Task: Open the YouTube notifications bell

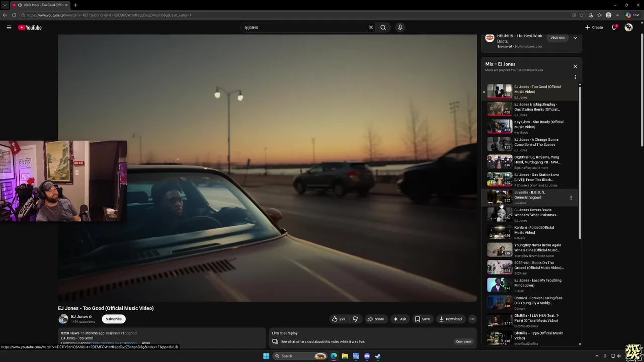Action: coord(614,28)
